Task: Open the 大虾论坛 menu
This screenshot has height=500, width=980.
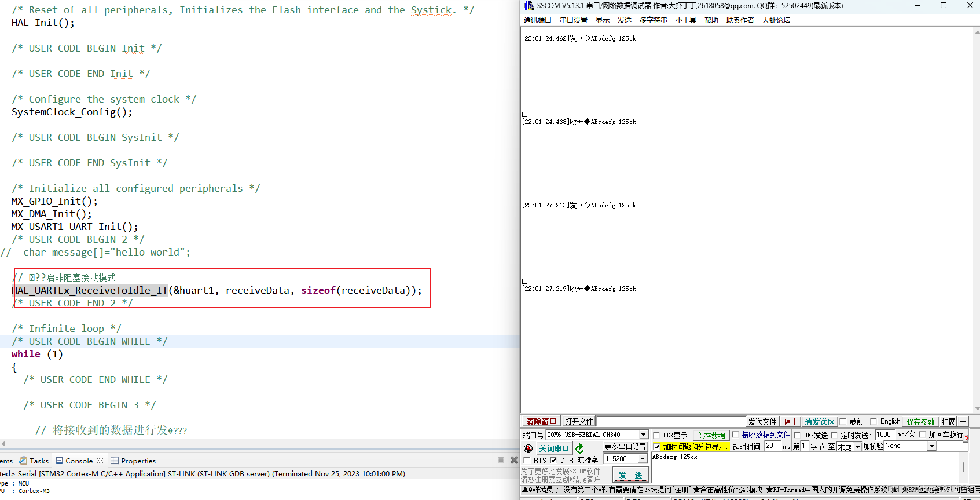Action: click(776, 20)
